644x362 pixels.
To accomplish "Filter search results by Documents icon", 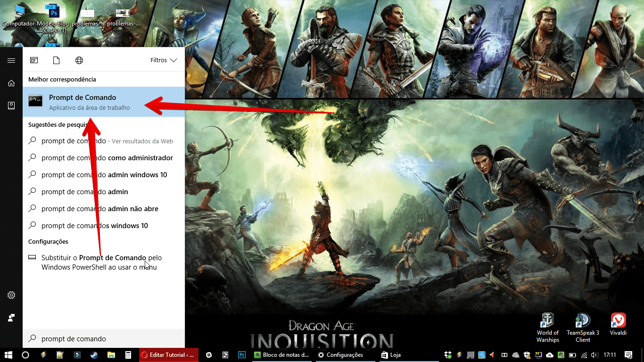I will coord(57,60).
